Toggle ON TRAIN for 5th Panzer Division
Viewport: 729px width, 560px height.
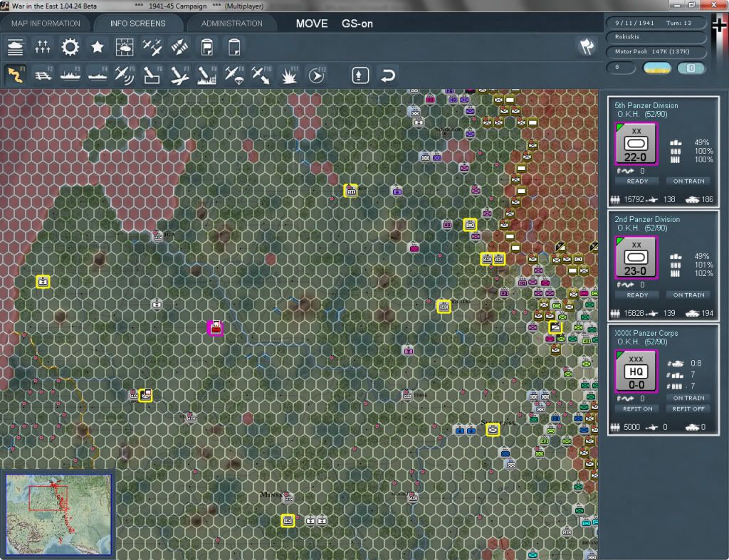click(688, 181)
